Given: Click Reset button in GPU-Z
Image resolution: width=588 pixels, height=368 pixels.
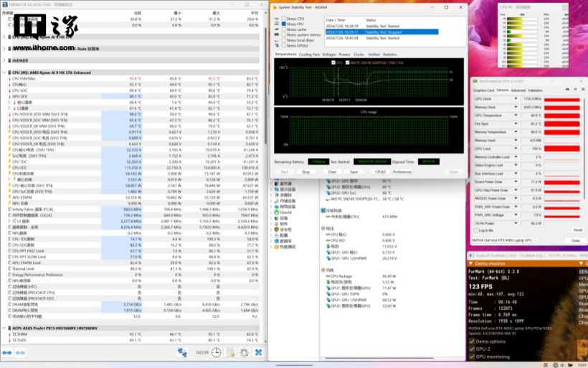Looking at the screenshot, I should click(x=577, y=230).
